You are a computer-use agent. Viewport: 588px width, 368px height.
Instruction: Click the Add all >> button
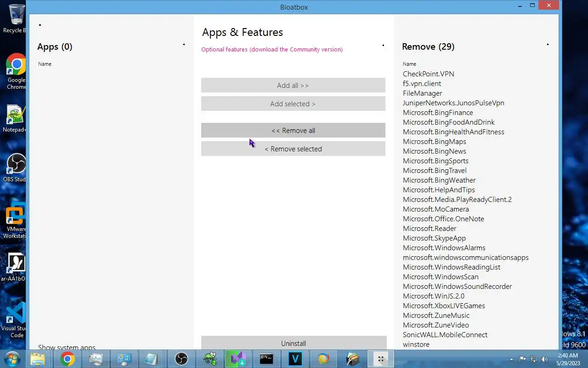click(x=293, y=85)
